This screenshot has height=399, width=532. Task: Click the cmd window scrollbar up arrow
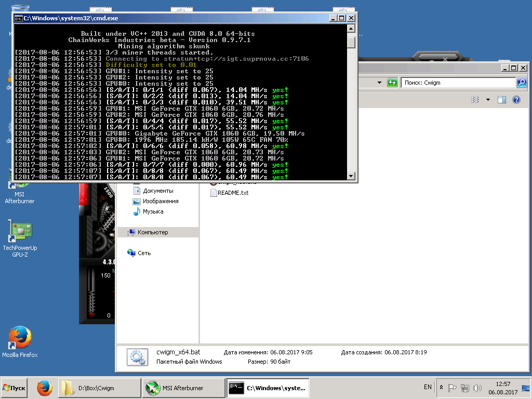[x=351, y=29]
